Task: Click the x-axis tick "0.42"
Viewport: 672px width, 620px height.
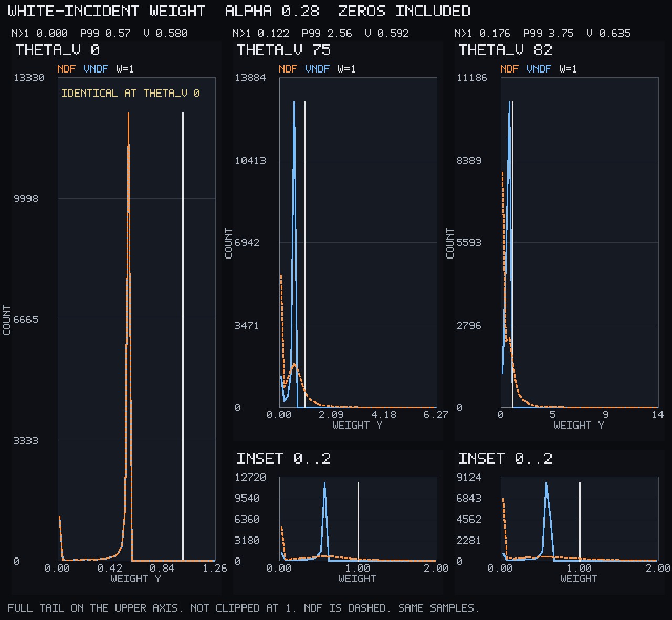Action: tap(110, 568)
